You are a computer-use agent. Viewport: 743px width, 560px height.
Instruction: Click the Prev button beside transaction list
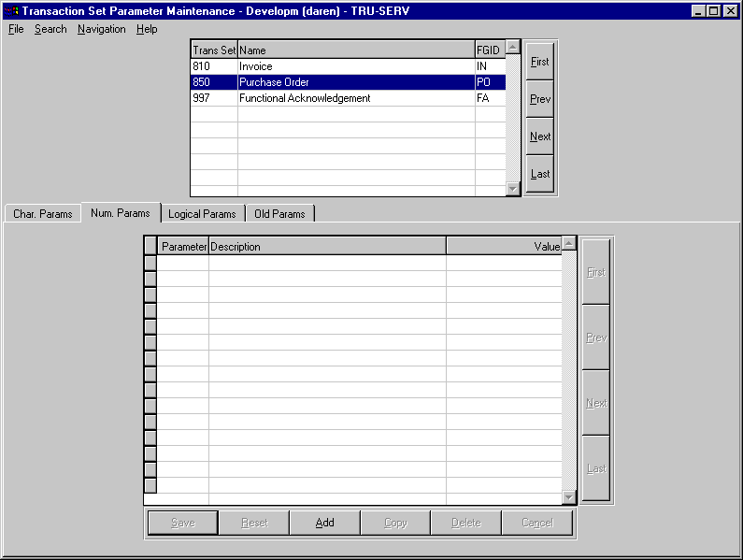coord(540,99)
